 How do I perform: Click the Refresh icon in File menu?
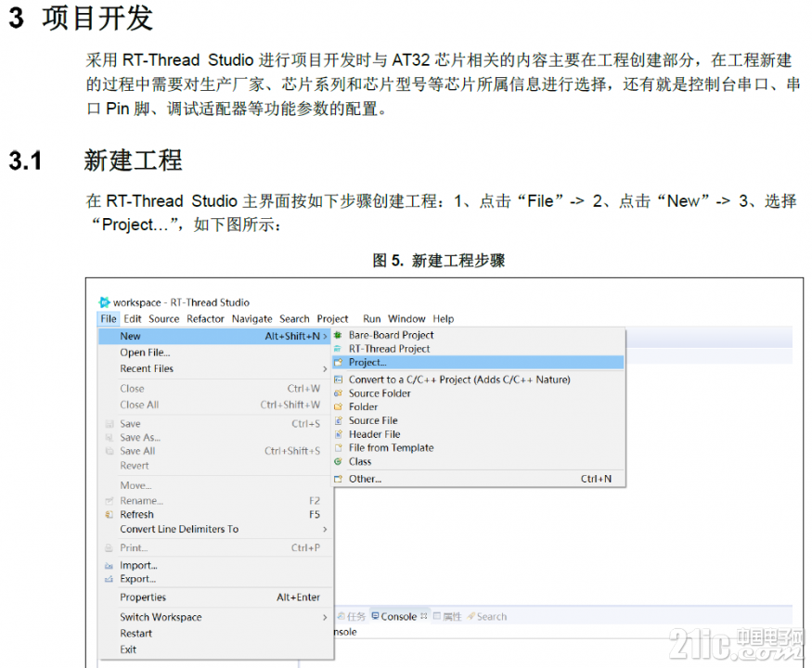(109, 515)
